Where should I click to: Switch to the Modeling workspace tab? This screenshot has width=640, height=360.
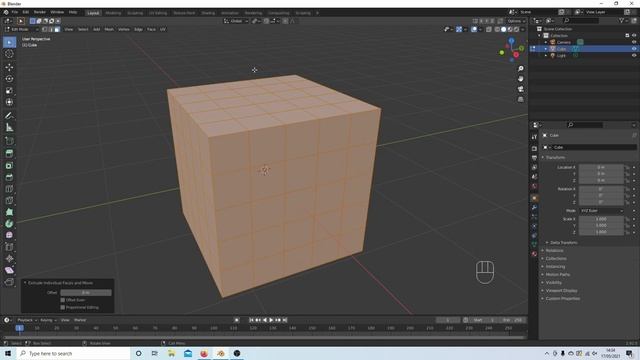click(113, 13)
